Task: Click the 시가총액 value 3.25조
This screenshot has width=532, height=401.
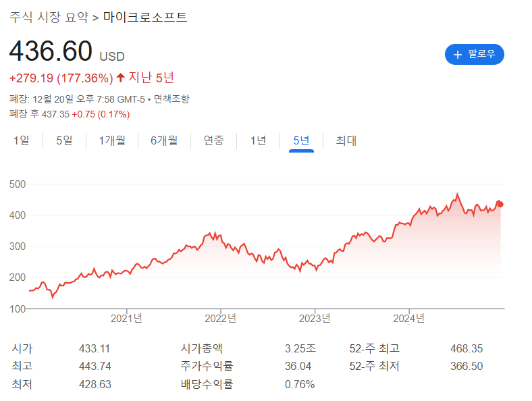Action: pos(300,348)
